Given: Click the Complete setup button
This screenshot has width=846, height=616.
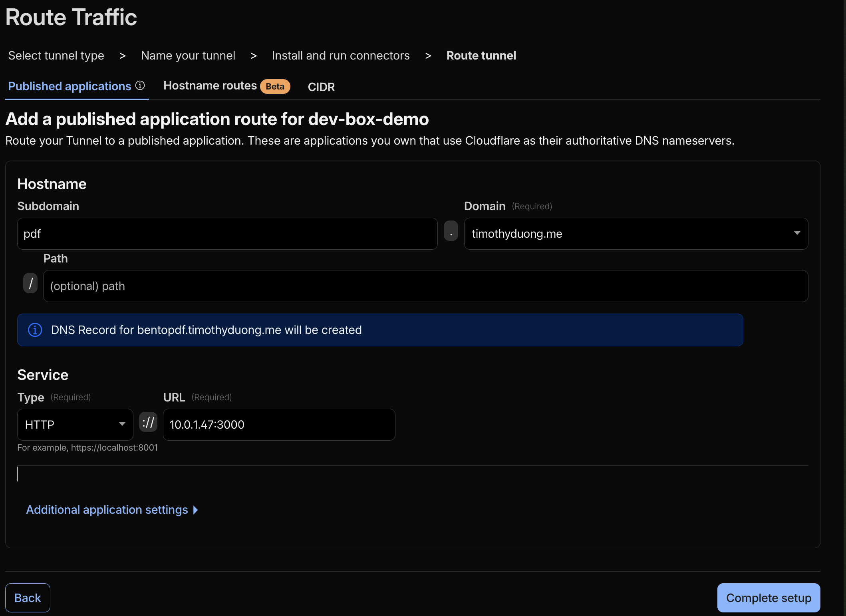Looking at the screenshot, I should (769, 598).
